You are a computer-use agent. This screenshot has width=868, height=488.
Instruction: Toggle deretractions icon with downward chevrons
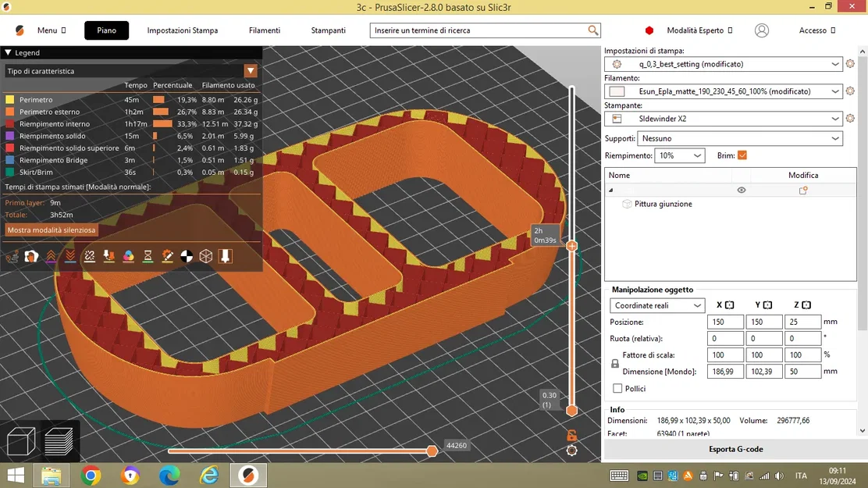[x=70, y=256]
